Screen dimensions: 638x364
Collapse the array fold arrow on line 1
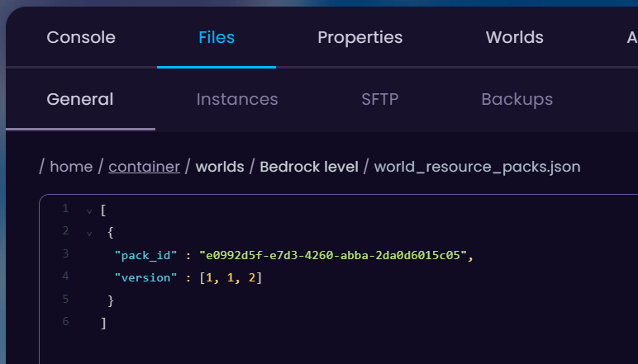89,211
